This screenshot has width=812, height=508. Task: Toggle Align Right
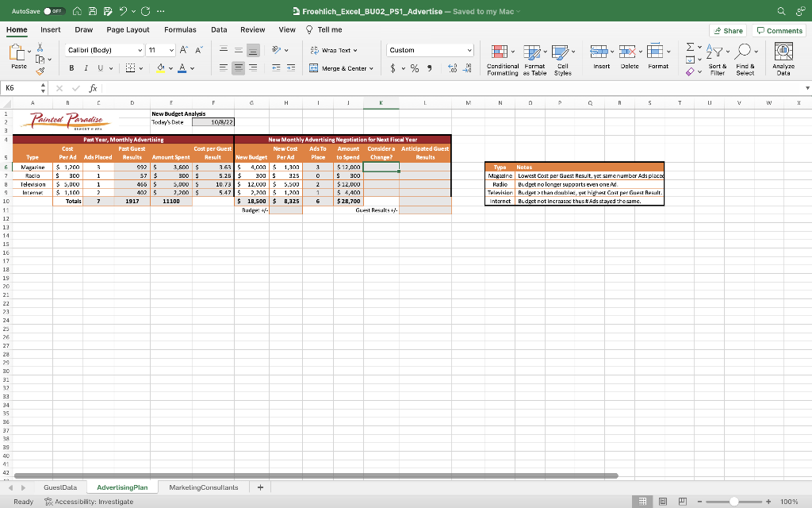tap(253, 68)
